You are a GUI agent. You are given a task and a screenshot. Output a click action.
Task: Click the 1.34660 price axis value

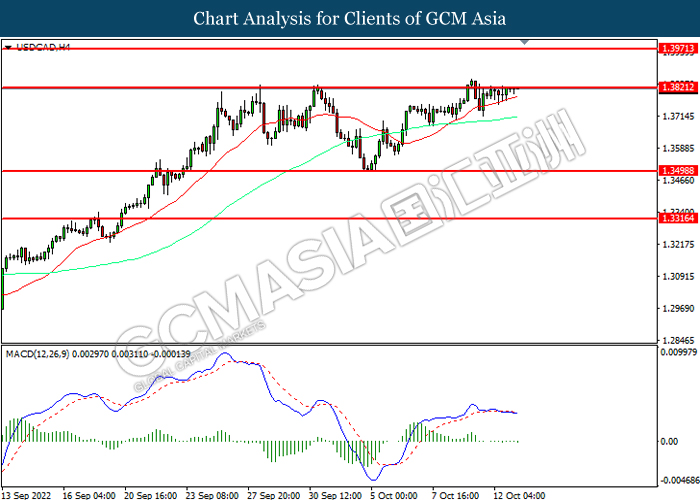coord(679,181)
